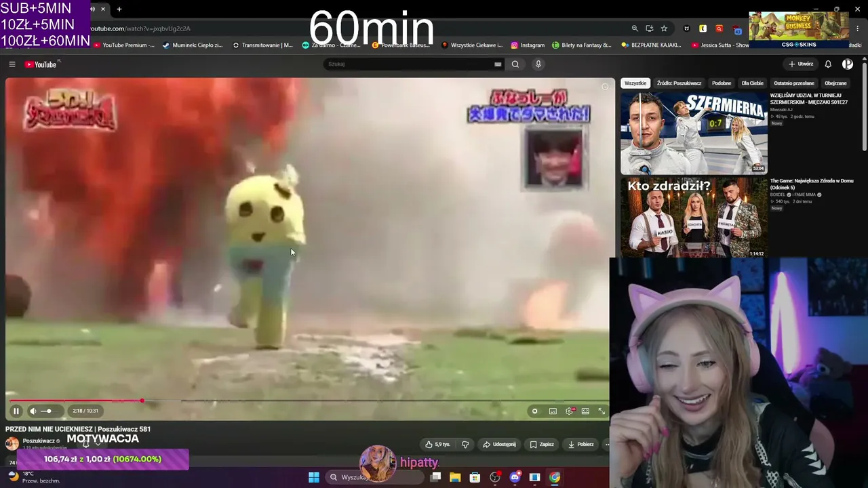Open the browser zoom magnifier icon
This screenshot has width=868, height=488.
point(635,28)
